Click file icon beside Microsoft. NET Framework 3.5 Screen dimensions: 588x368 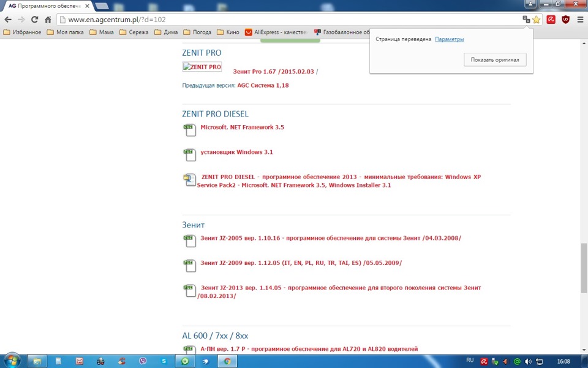pyautogui.click(x=190, y=130)
